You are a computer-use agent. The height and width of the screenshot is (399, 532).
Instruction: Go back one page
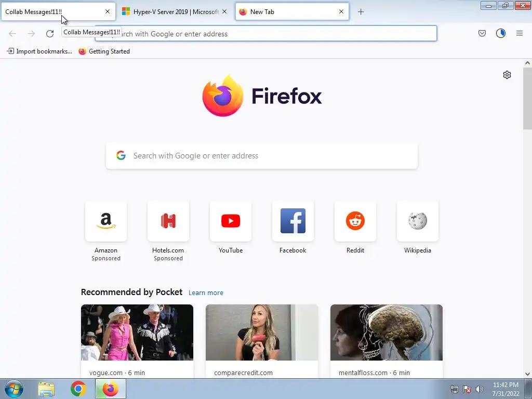[x=12, y=34]
